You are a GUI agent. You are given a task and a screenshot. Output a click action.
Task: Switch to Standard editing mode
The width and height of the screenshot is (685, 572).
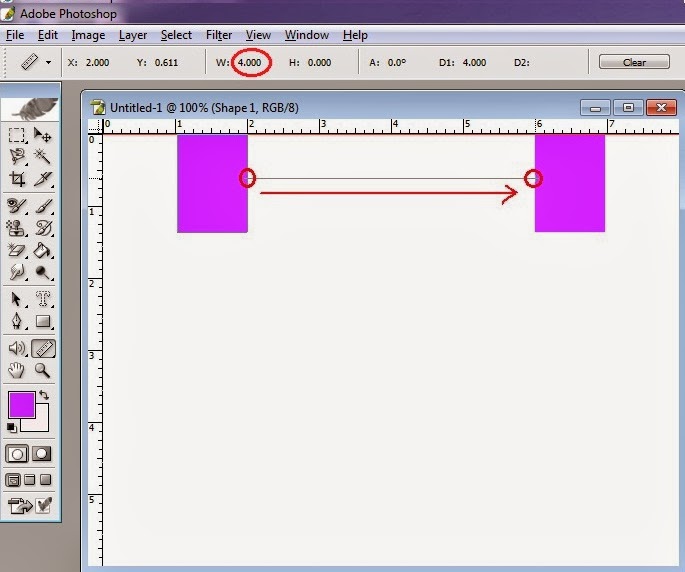17,454
